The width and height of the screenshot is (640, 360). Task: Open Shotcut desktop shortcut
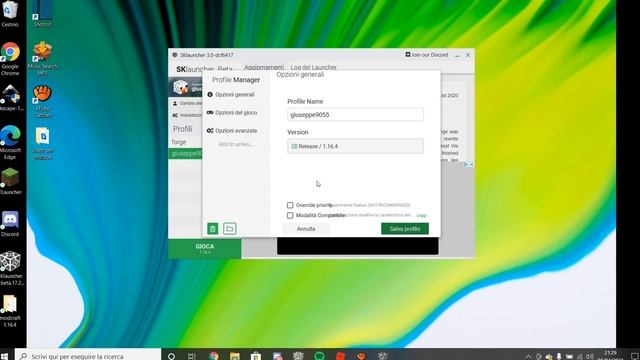[x=42, y=14]
